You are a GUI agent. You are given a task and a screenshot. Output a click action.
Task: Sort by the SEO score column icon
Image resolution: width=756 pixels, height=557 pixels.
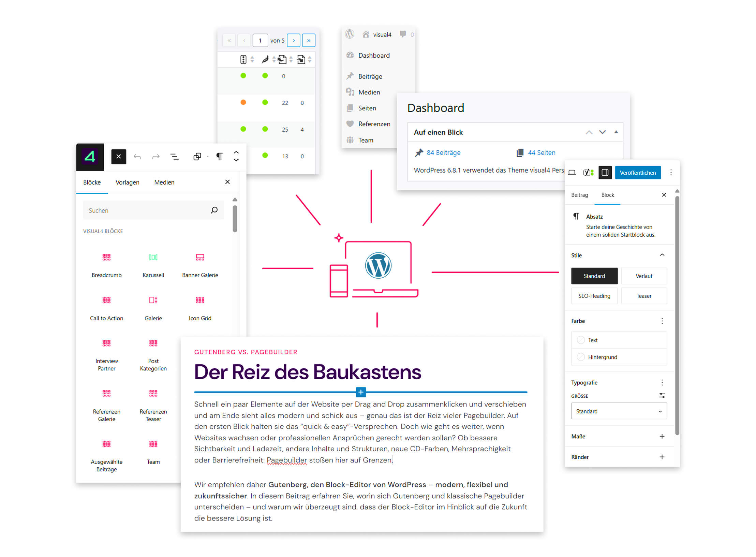pyautogui.click(x=243, y=59)
